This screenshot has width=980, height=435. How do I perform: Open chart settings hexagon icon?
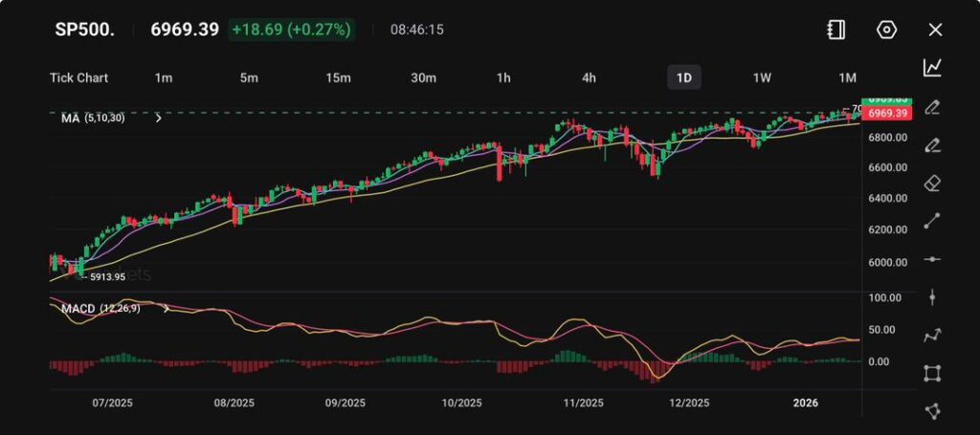tap(886, 30)
